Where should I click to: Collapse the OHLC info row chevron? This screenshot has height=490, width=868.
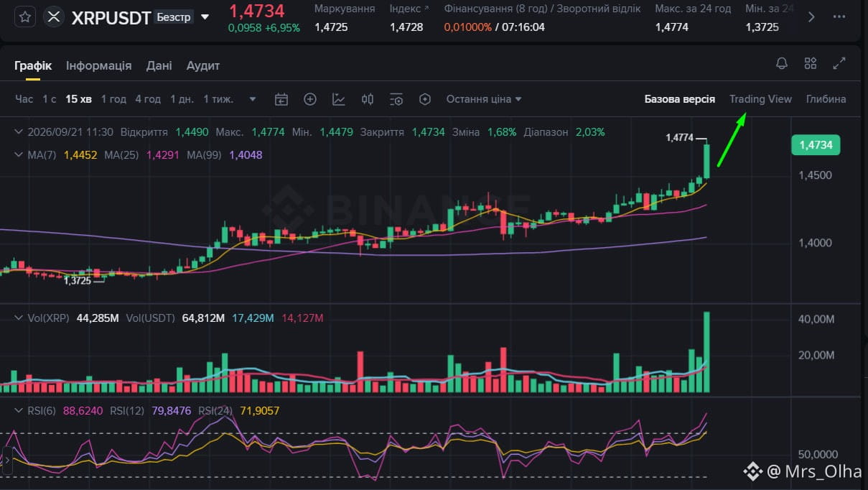tap(19, 132)
